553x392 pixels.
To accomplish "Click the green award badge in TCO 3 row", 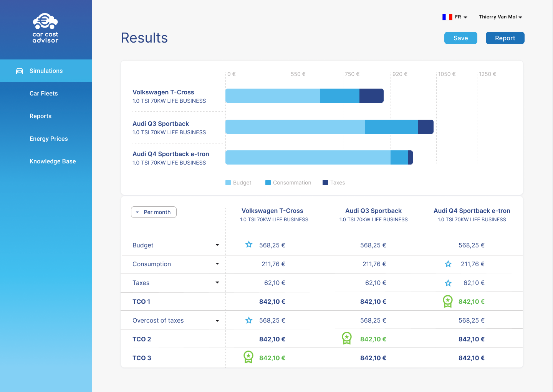I will click(248, 357).
